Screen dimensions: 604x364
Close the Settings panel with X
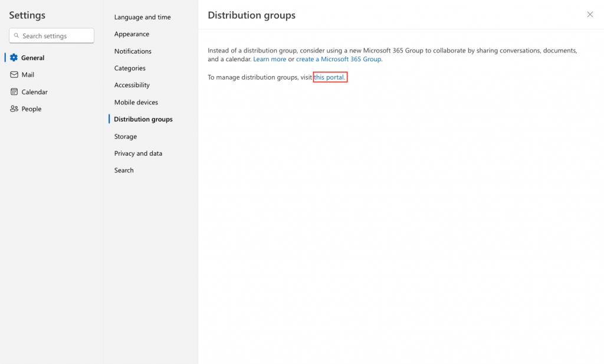pyautogui.click(x=590, y=14)
